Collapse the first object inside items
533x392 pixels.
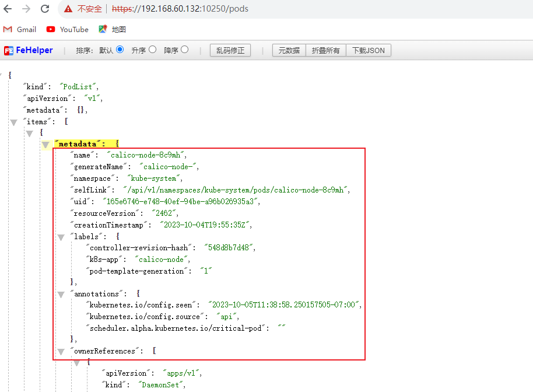pyautogui.click(x=30, y=133)
